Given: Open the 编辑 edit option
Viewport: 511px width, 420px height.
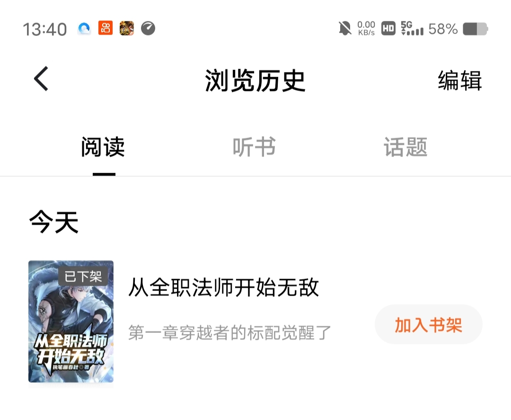Looking at the screenshot, I should (x=459, y=80).
